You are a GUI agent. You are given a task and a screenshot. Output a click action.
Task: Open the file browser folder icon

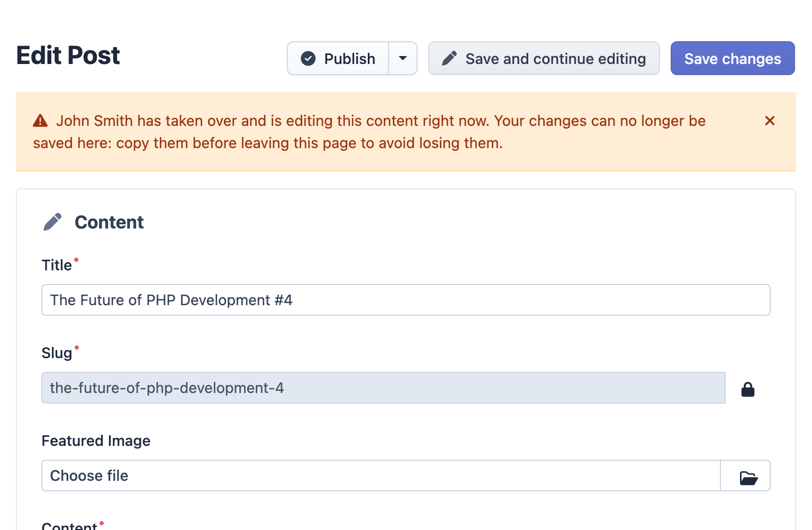[x=748, y=477]
